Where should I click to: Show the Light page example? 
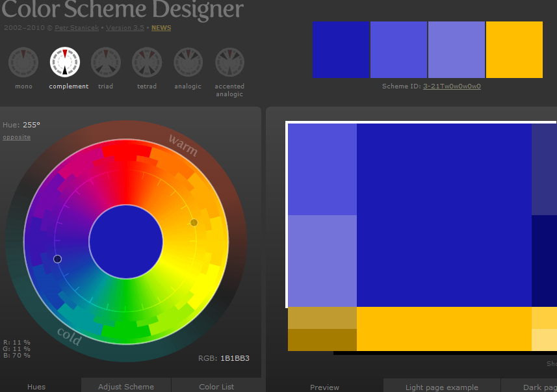pyautogui.click(x=442, y=386)
